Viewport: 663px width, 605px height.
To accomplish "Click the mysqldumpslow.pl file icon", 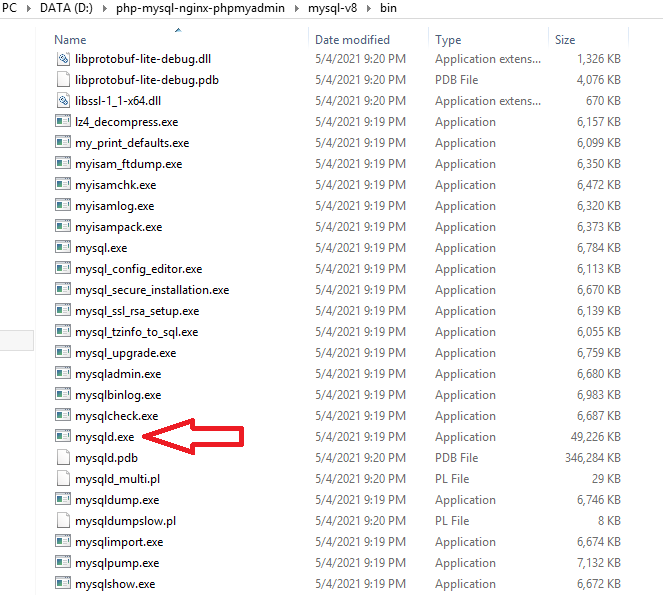I will pos(63,521).
